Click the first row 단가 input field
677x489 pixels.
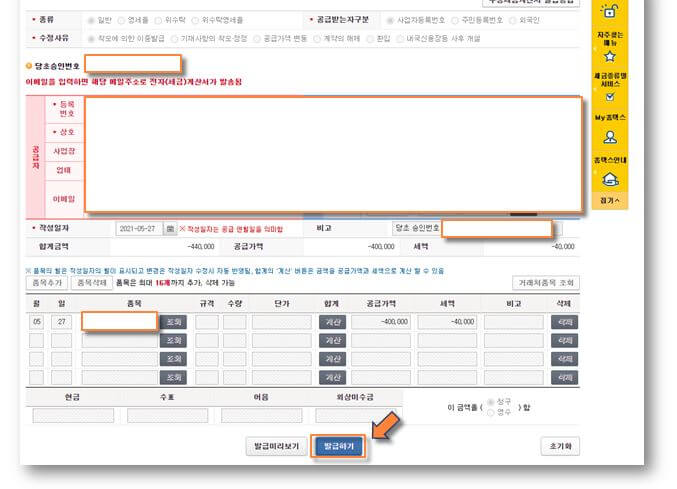[x=282, y=322]
